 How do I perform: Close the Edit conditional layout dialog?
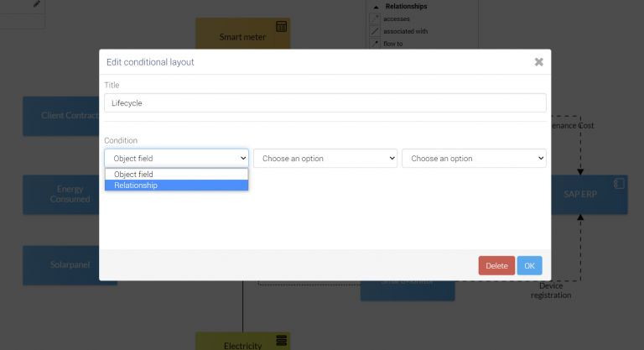(538, 61)
